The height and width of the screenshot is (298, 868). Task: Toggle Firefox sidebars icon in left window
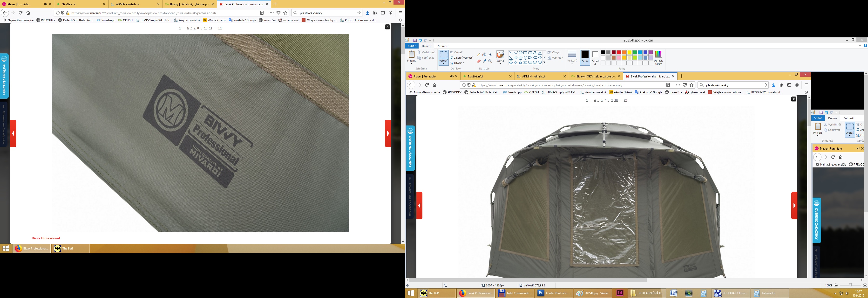coord(383,13)
